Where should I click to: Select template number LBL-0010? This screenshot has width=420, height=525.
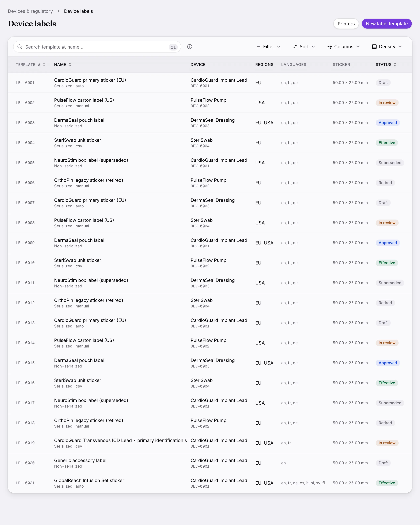tap(25, 263)
